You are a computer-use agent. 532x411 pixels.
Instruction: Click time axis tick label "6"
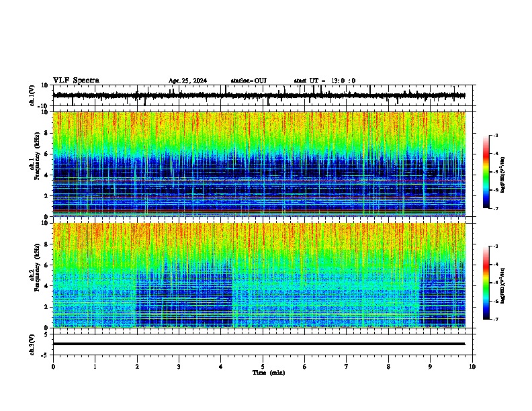[305, 367]
